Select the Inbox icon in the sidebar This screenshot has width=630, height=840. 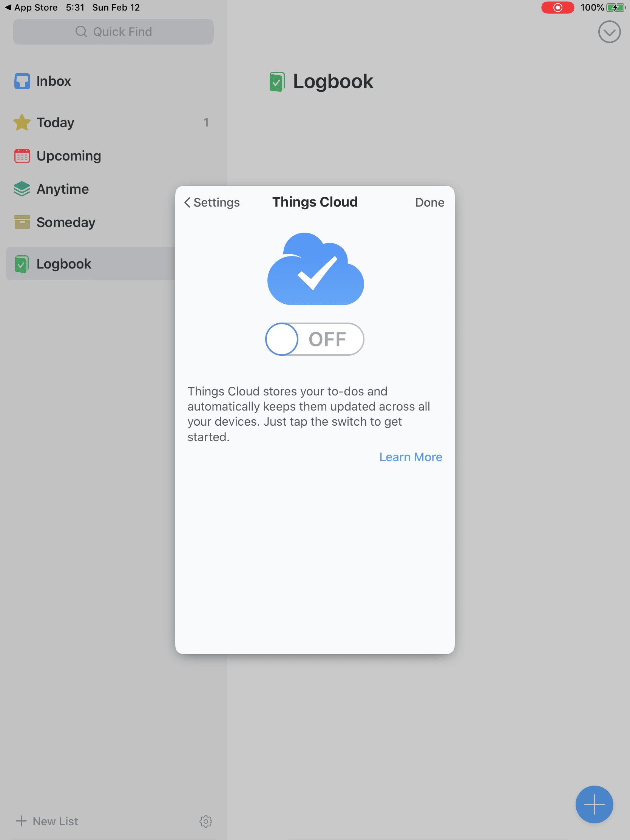pos(22,80)
